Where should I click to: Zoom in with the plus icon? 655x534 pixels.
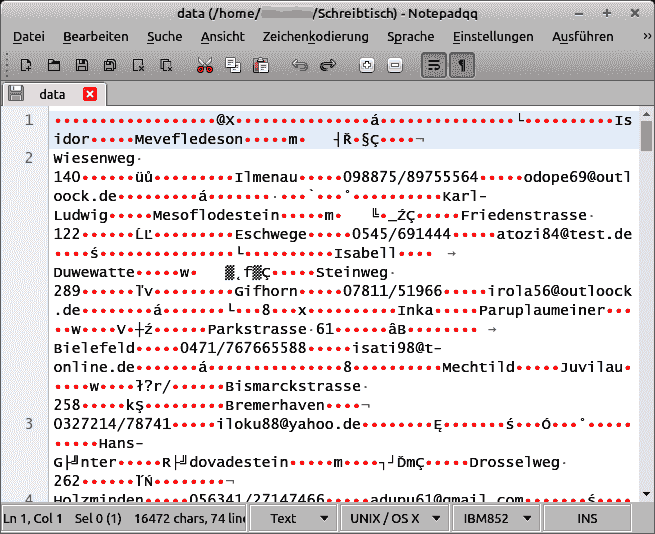coord(367,65)
